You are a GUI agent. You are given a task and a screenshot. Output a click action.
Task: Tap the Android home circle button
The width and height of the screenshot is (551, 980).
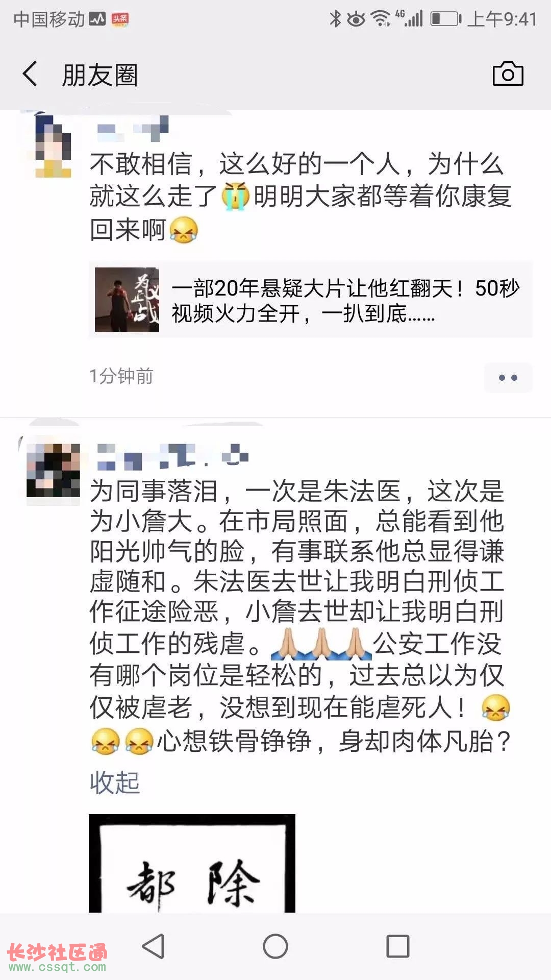pyautogui.click(x=275, y=946)
